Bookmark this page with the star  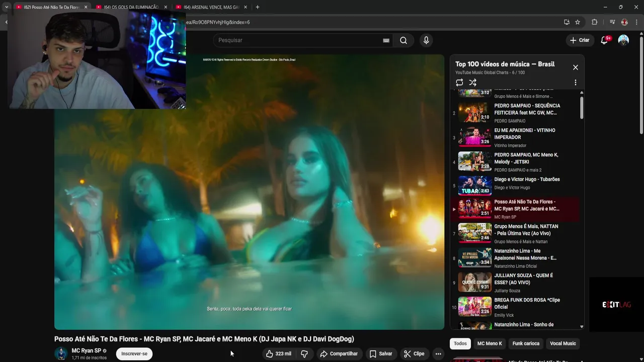(x=578, y=22)
